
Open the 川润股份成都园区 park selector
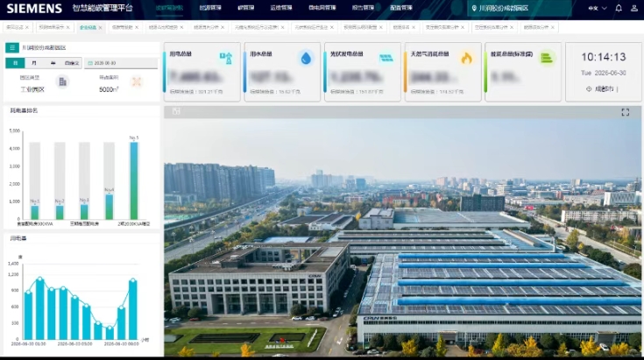click(x=519, y=8)
